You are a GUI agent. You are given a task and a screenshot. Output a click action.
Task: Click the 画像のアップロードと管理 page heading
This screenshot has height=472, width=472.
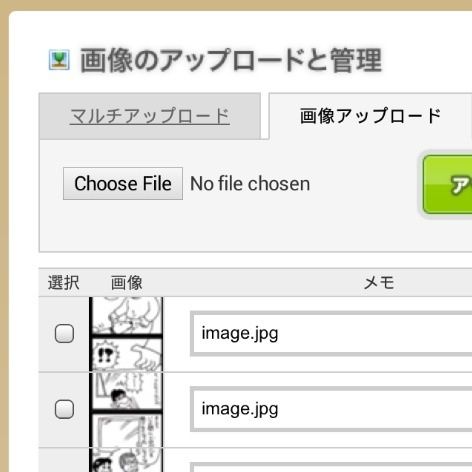pos(231,60)
